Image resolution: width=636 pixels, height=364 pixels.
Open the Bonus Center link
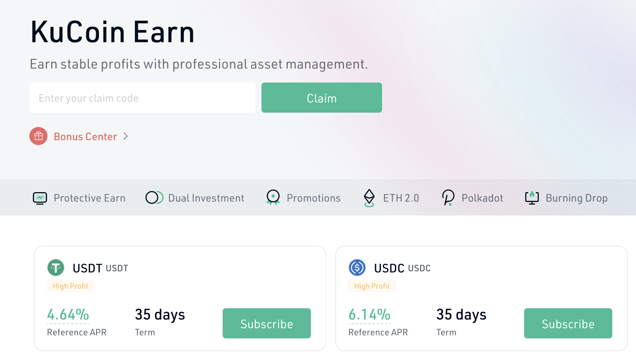coord(86,136)
